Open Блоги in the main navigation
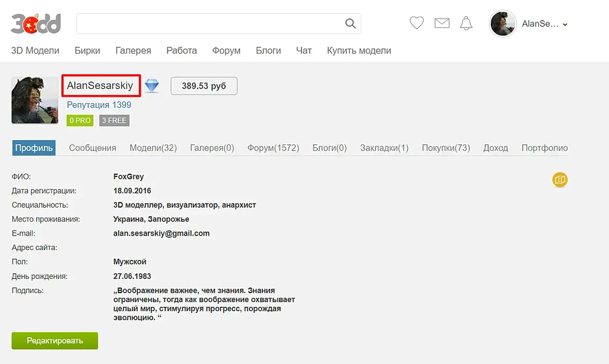 click(268, 51)
